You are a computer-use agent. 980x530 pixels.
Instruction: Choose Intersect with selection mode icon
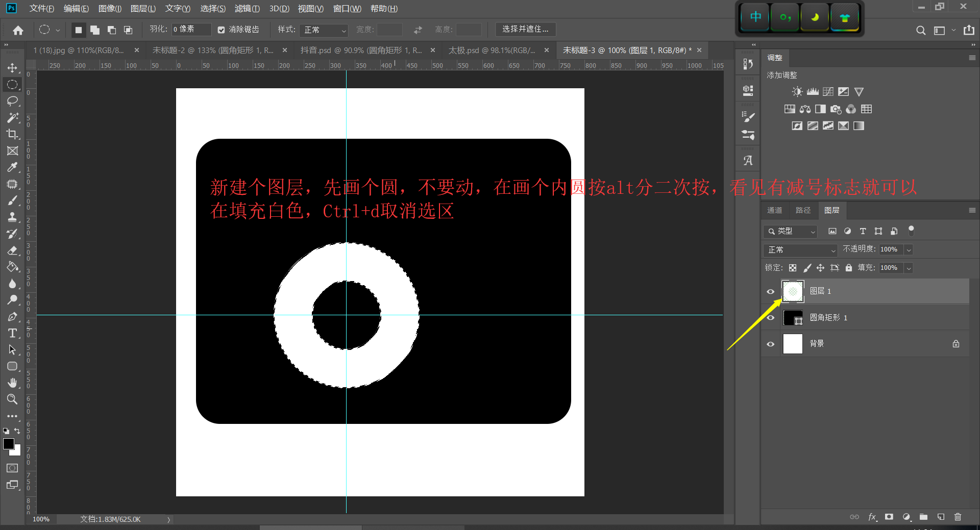[128, 30]
